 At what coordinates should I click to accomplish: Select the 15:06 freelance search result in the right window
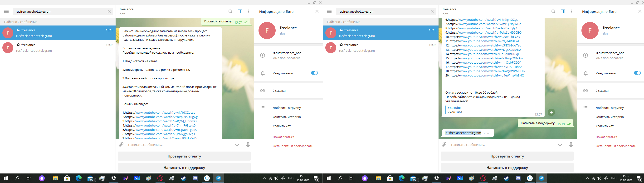381,48
